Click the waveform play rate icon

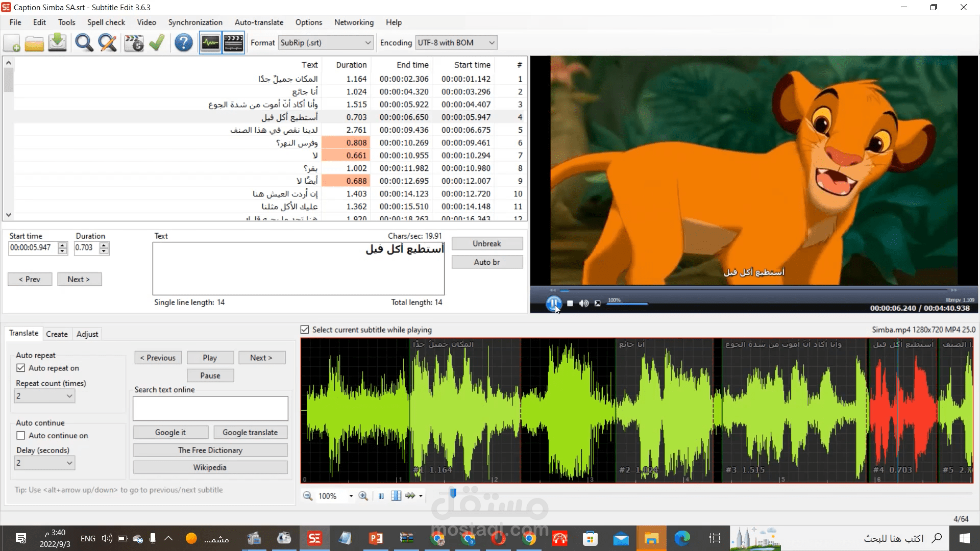(410, 496)
